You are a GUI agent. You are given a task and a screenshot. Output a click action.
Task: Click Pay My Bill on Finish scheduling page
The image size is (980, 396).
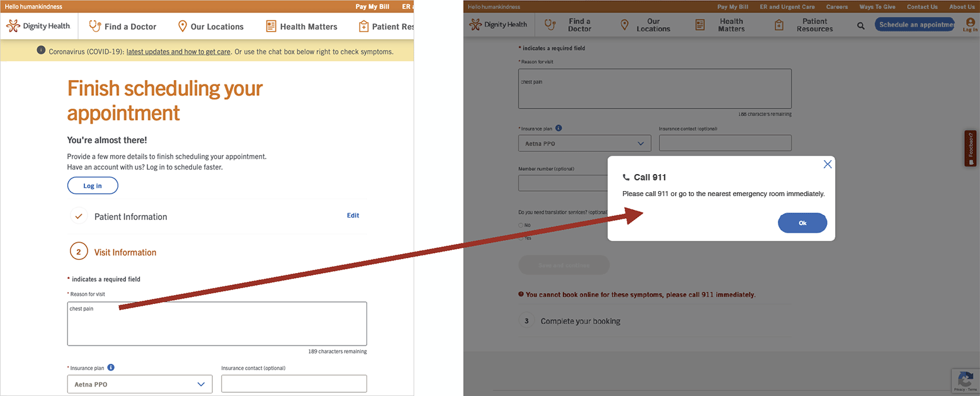click(372, 6)
